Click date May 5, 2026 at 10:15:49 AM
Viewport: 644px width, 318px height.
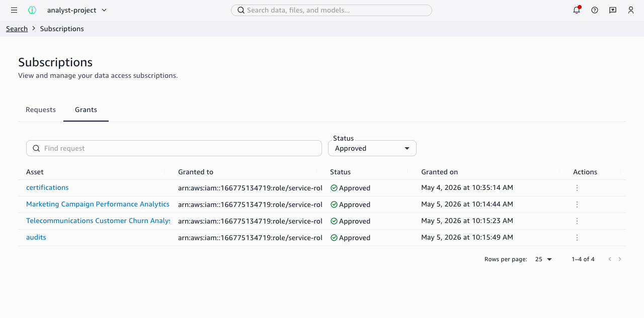pyautogui.click(x=467, y=237)
